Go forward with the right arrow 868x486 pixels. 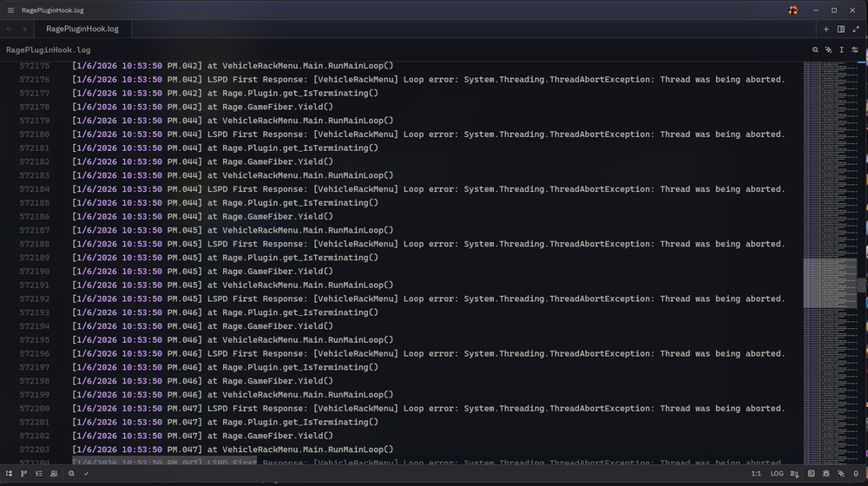coord(24,29)
